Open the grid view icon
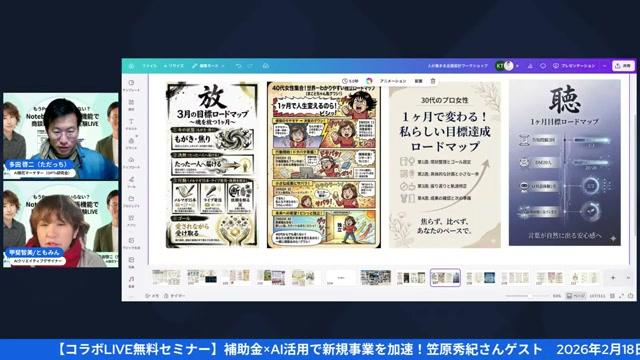Image resolution: width=640 pixels, height=360 pixels. 612,296
